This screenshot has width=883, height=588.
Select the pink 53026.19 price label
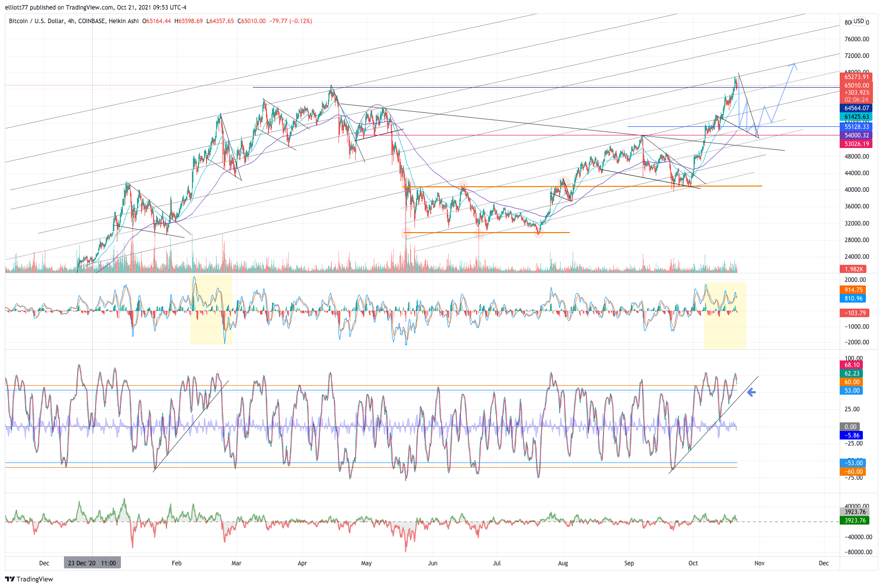(x=856, y=144)
